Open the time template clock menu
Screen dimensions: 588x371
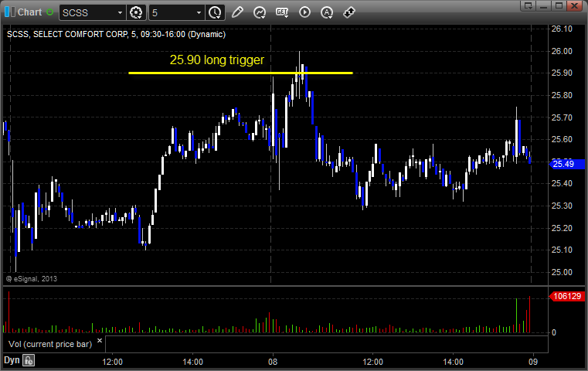[x=215, y=13]
